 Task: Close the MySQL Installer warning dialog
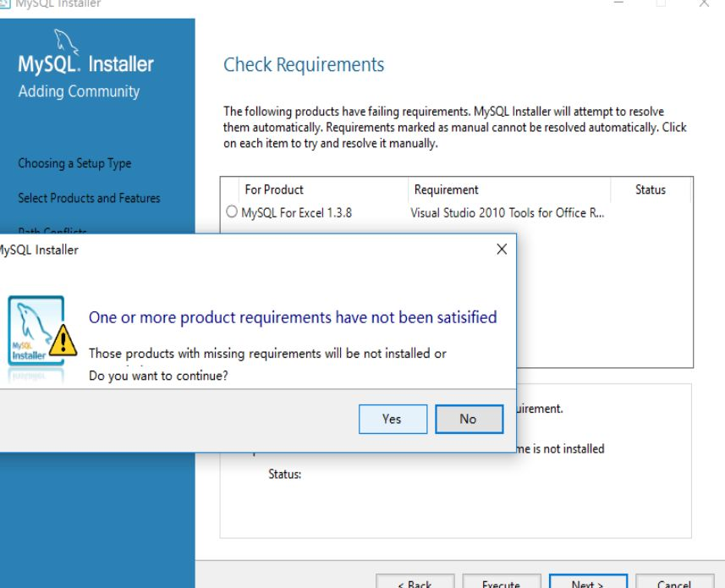click(502, 250)
